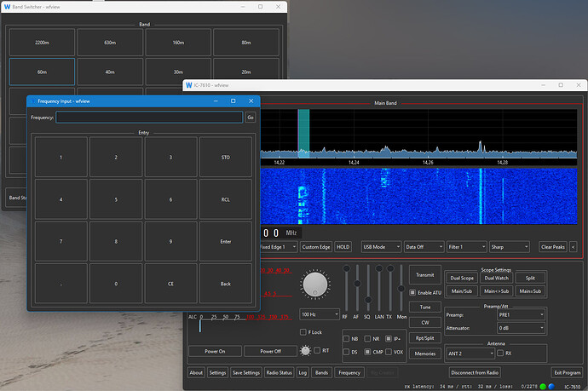This screenshot has height=391, width=588.
Task: Click the Bands button in IC-7610 window
Action: pyautogui.click(x=321, y=372)
